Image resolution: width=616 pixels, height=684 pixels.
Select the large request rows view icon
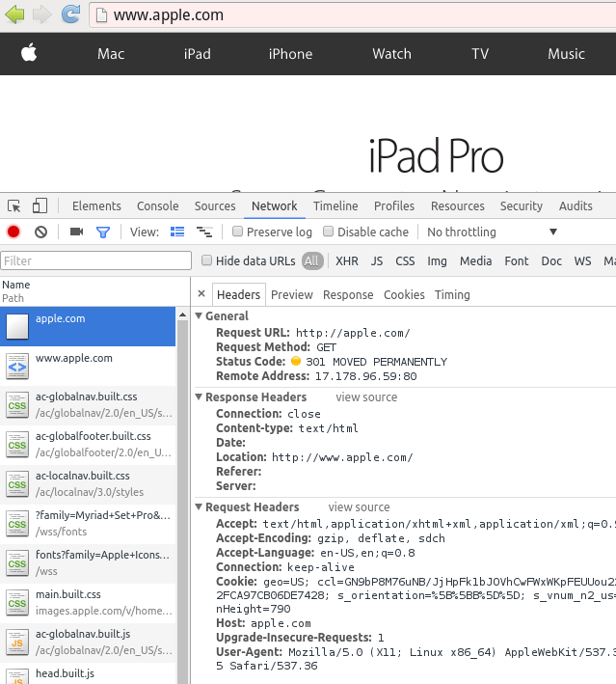click(177, 232)
